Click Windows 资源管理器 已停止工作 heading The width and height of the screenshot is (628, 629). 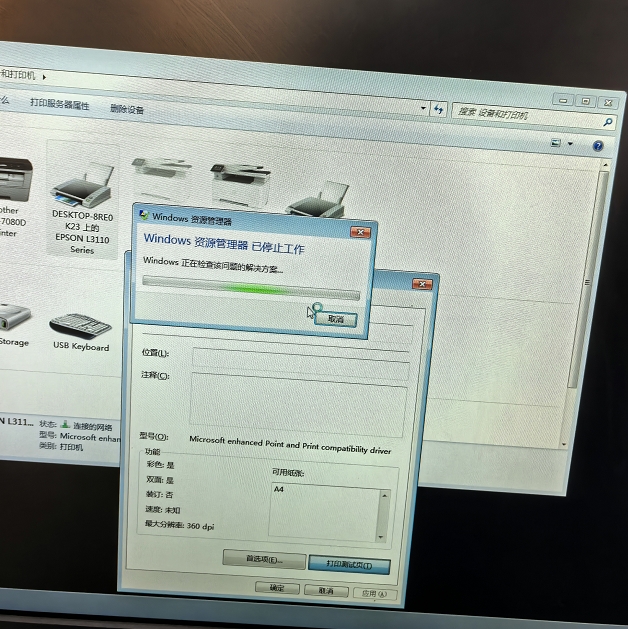tap(224, 243)
